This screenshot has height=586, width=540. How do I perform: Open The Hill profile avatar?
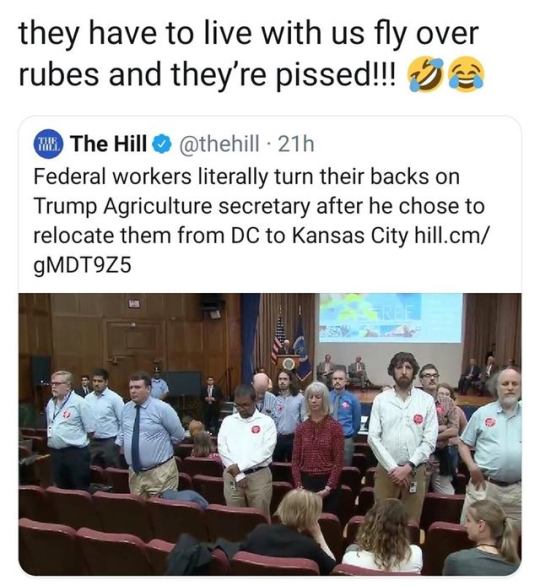tap(49, 144)
